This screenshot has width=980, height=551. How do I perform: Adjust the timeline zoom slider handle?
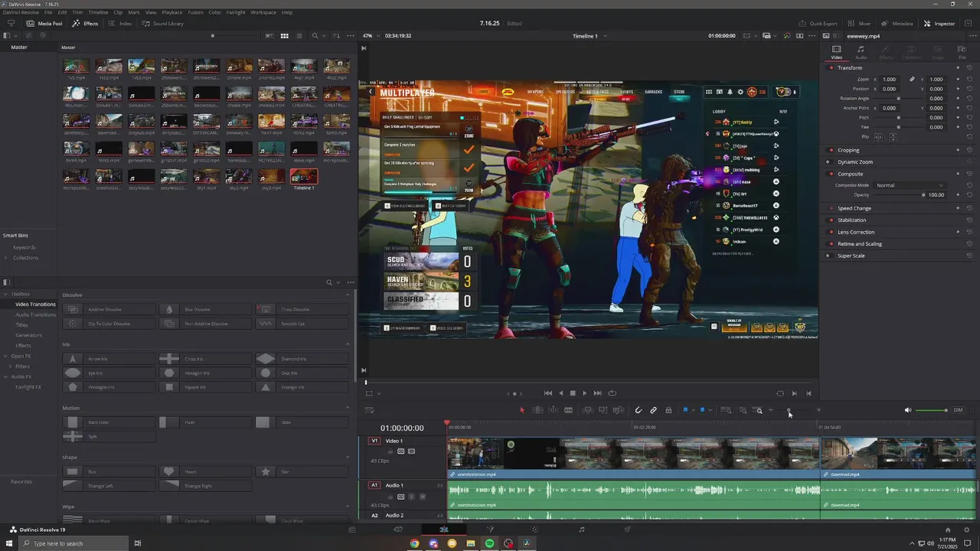(789, 410)
